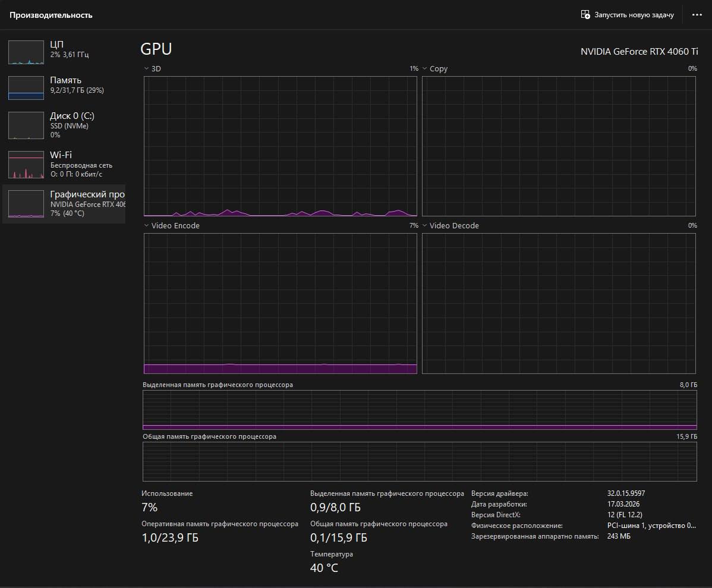
Task: Click the 0,1/15,9 ГБ shared memory value
Action: coord(339,537)
